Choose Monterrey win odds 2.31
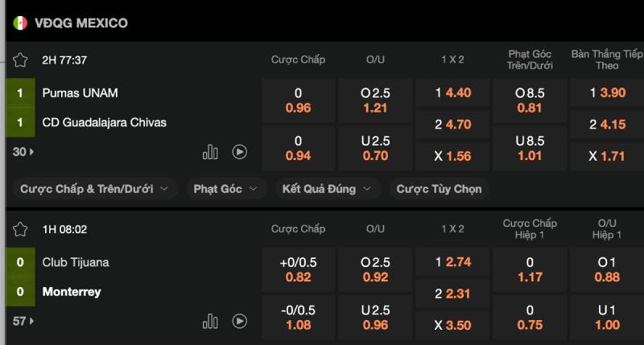Screen dimensions: 644x345 pyautogui.click(x=453, y=294)
